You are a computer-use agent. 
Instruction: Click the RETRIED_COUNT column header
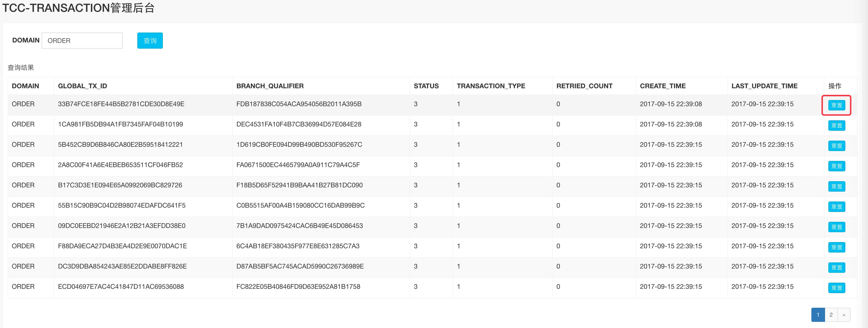click(584, 86)
